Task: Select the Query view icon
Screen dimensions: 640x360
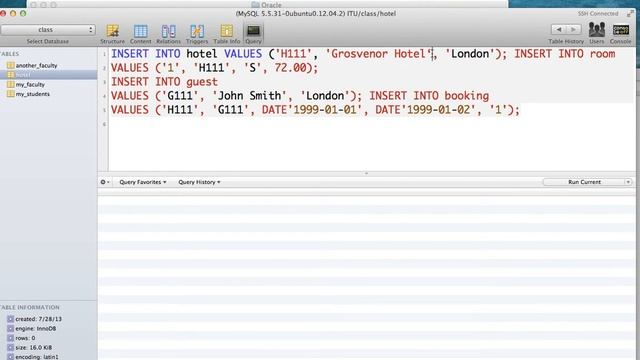Action: 253,34
